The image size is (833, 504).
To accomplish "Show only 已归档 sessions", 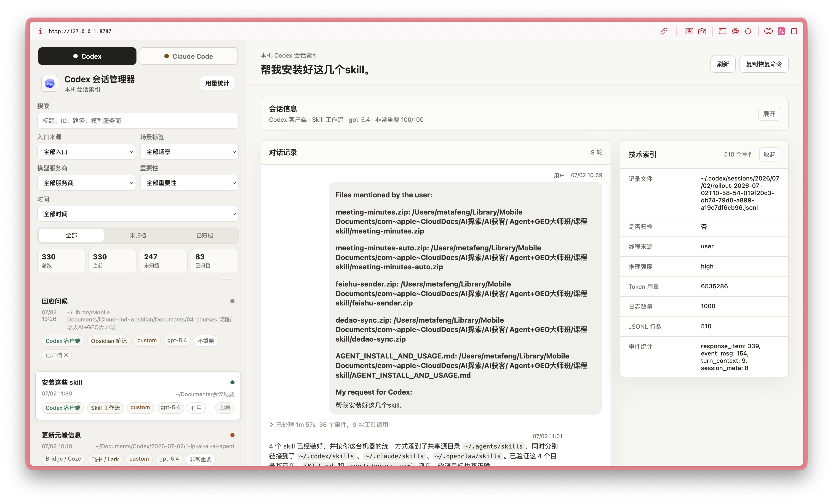I will click(205, 236).
